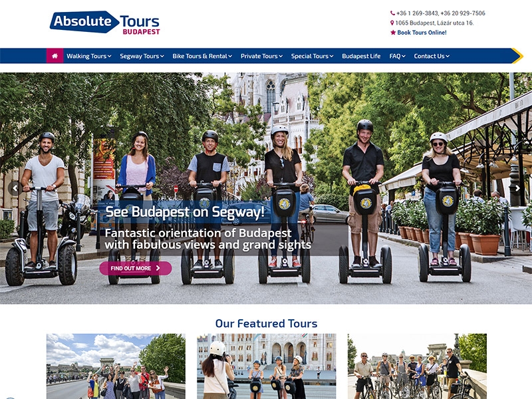
Task: Expand the Walking Tours dropdown
Action: click(89, 56)
